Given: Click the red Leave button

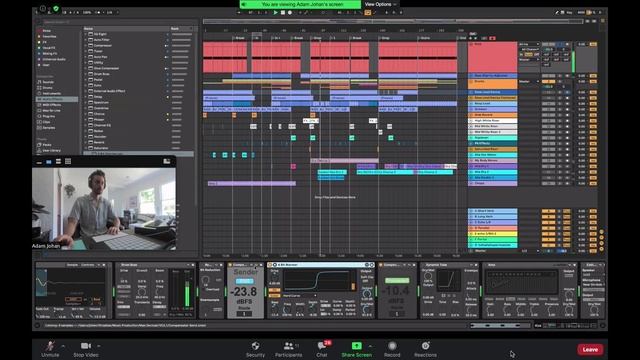Looking at the screenshot, I should (590, 350).
